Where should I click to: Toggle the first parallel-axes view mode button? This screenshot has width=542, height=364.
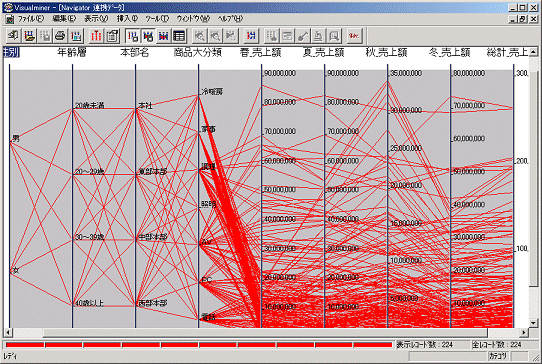point(132,36)
